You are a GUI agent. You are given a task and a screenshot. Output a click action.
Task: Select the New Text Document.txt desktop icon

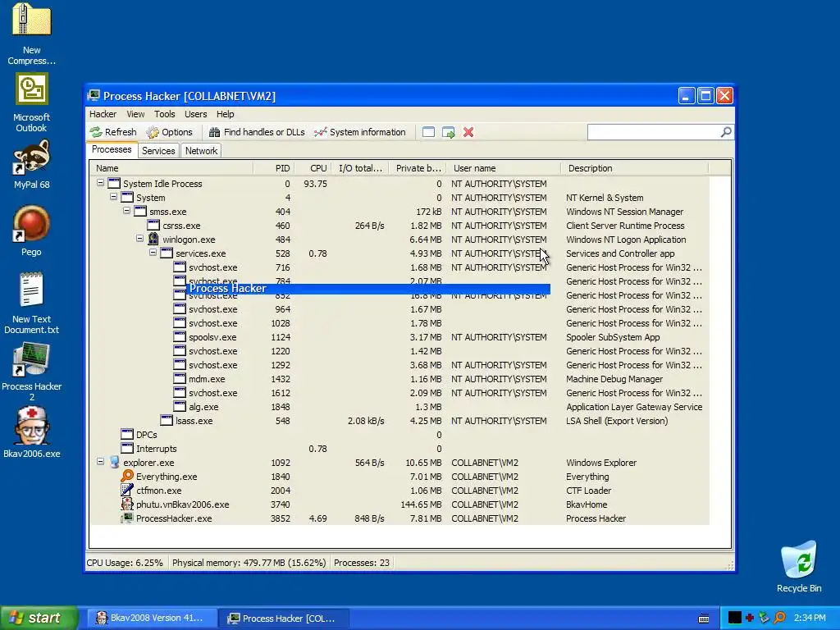31,304
